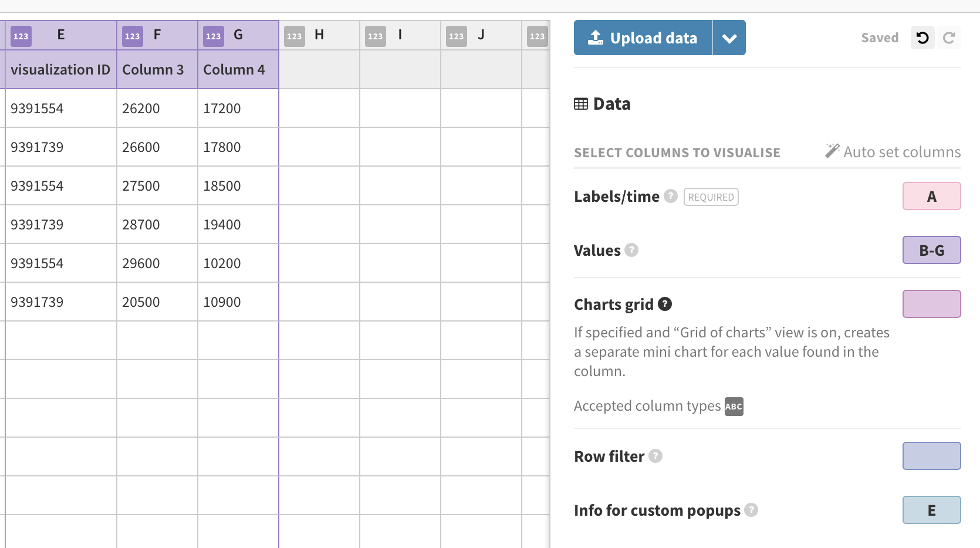Viewport: 980px width, 548px height.
Task: Click the E selector for Info for custom popups
Action: (931, 510)
